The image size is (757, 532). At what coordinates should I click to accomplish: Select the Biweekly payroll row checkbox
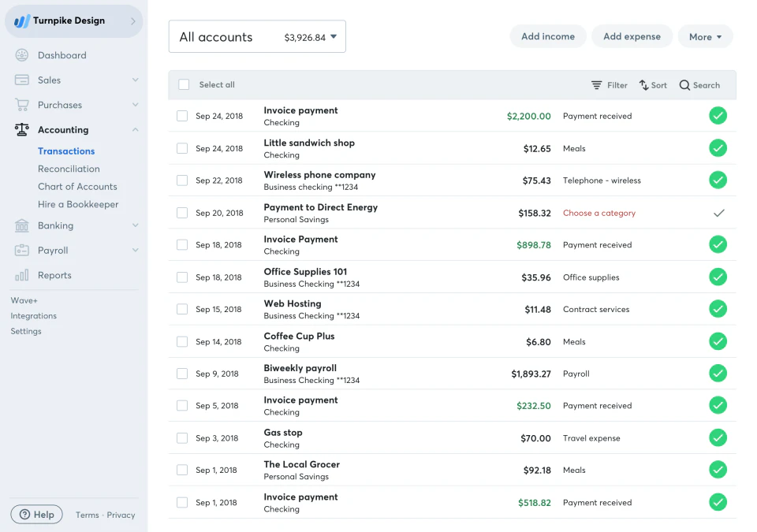pos(182,374)
